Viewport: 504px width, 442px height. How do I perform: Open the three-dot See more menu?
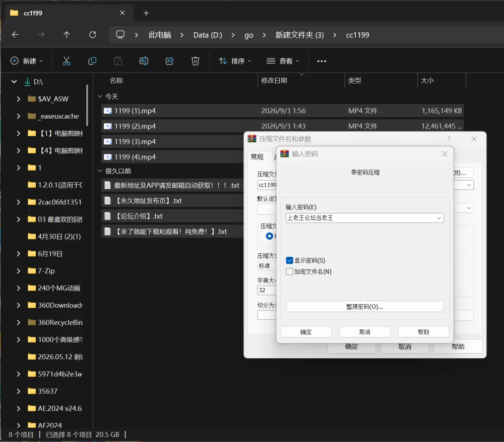322,61
